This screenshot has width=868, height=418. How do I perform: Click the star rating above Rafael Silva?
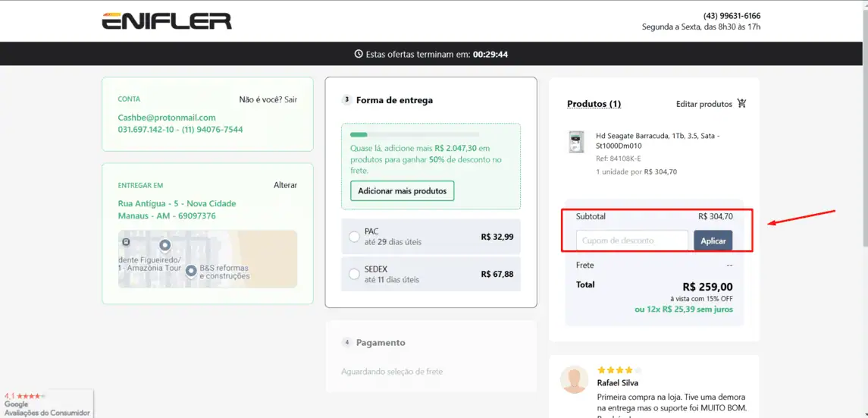tap(619, 370)
